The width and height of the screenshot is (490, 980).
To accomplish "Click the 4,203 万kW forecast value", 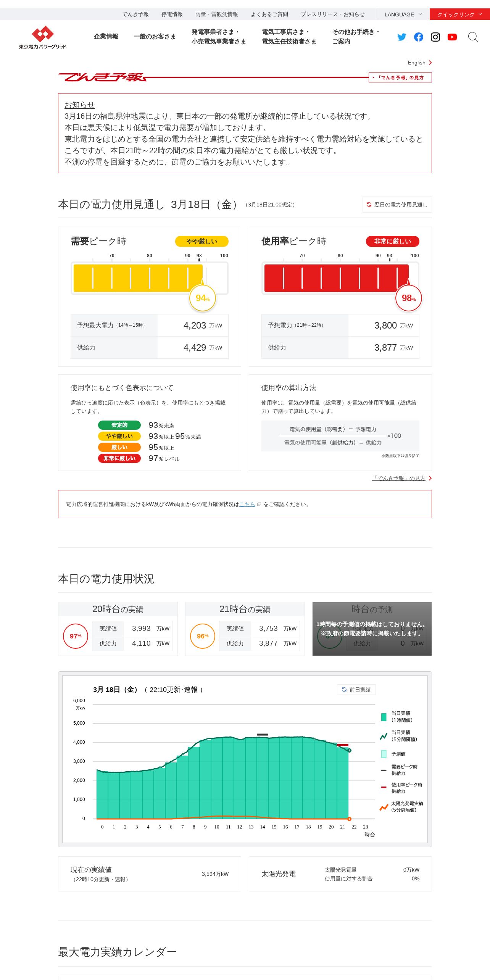I will tap(203, 326).
